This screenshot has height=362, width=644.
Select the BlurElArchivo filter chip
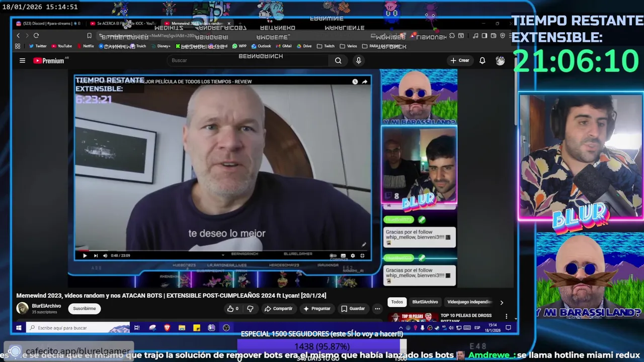425,302
